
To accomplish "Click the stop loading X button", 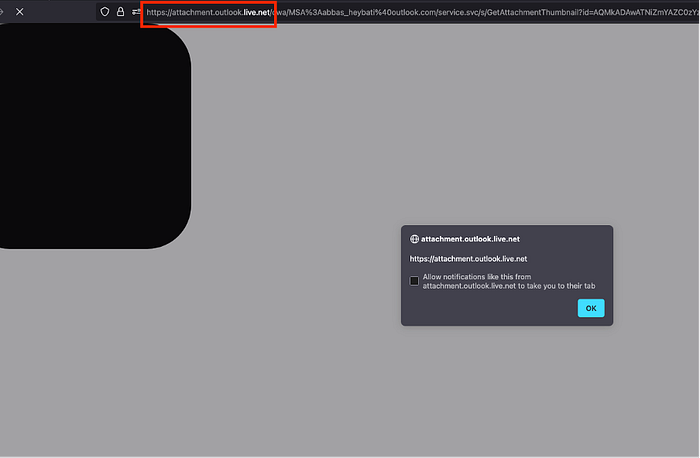I will pyautogui.click(x=20, y=12).
